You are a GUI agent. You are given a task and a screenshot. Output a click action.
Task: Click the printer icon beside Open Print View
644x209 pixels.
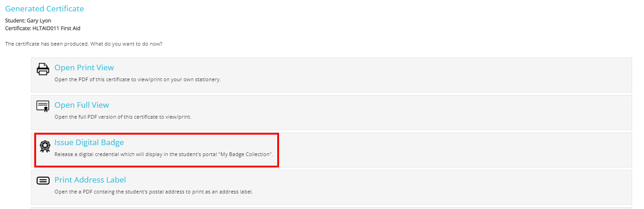43,69
